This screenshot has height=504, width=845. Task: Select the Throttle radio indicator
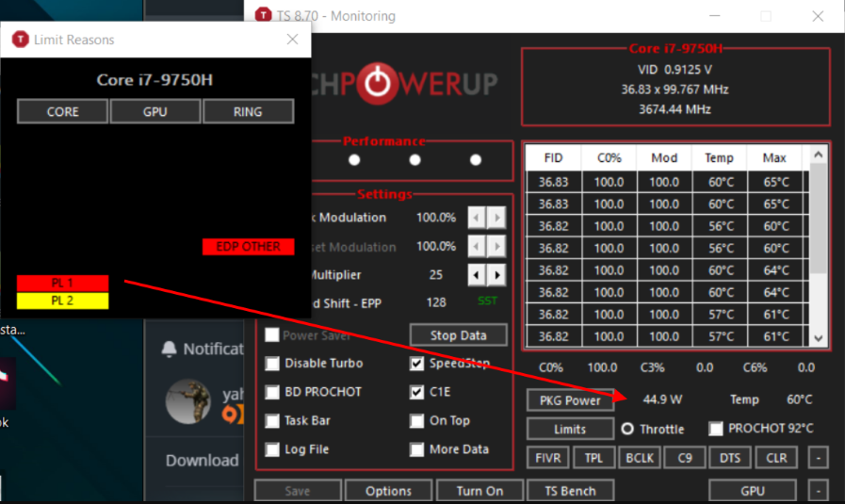[x=627, y=429]
